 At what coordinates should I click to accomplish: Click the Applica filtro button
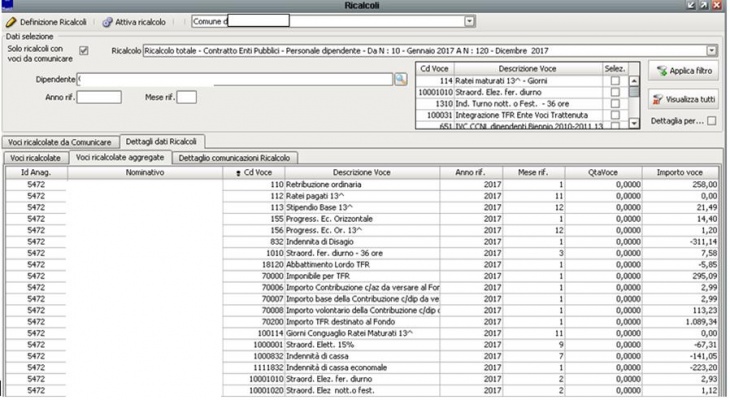pos(683,72)
